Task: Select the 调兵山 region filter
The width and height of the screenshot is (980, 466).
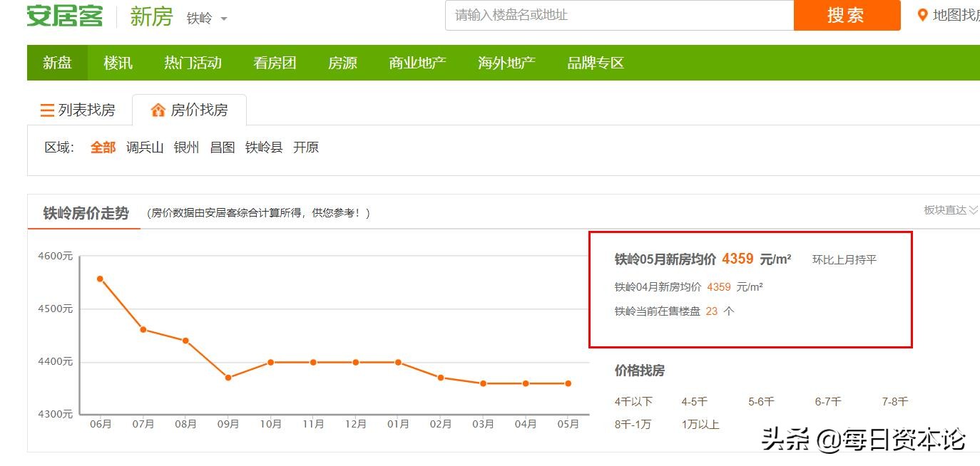Action: pos(145,147)
